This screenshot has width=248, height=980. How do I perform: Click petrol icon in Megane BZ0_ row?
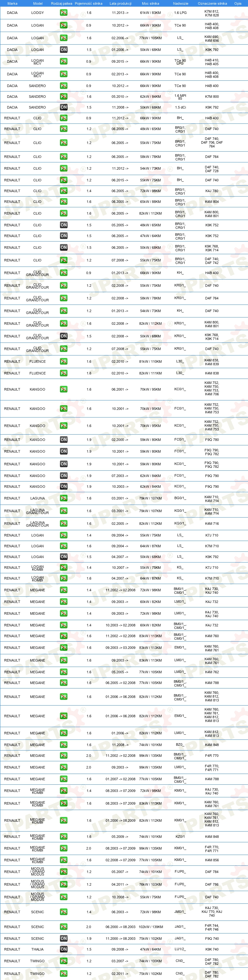point(64,744)
